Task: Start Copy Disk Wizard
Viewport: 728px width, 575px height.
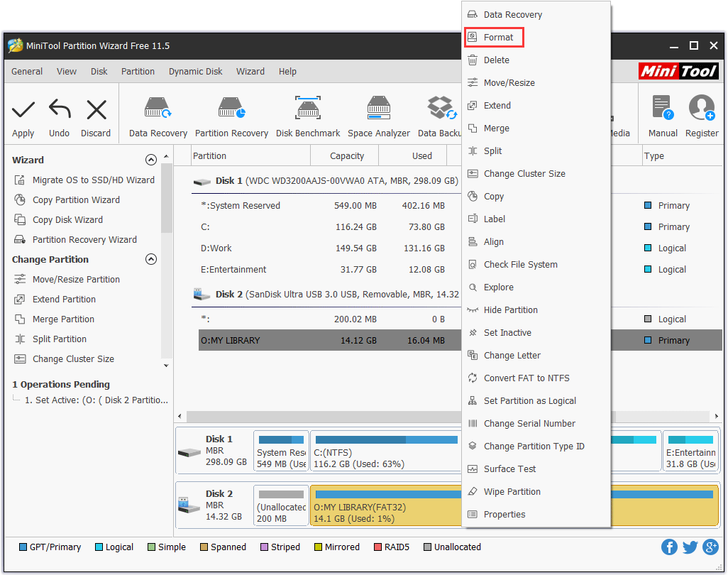Action: coord(58,220)
